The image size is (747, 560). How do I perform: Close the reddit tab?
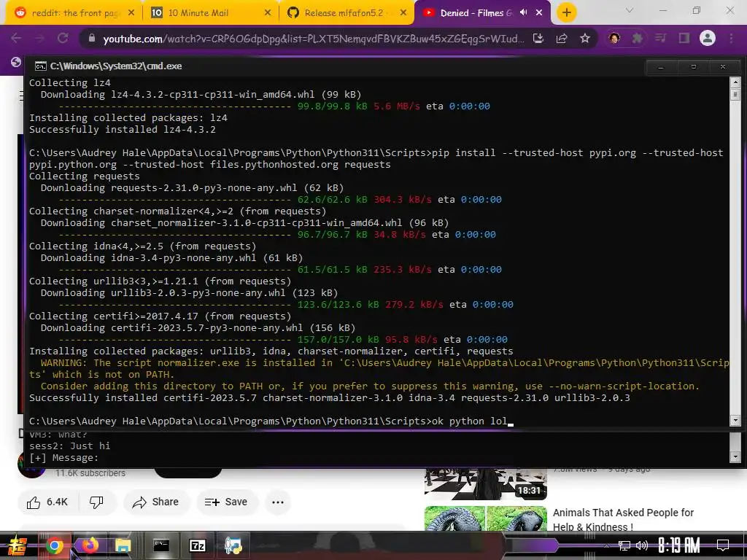[131, 13]
